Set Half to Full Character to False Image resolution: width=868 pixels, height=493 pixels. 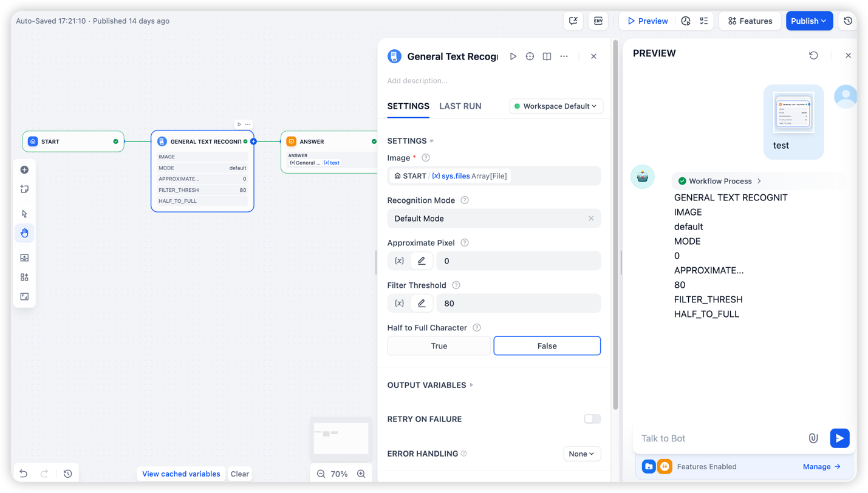click(x=547, y=346)
